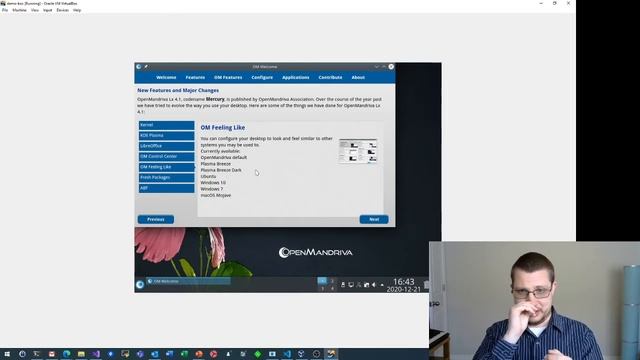Click the 'Ubuntu' list item
This screenshot has height=360, width=640.
[208, 176]
